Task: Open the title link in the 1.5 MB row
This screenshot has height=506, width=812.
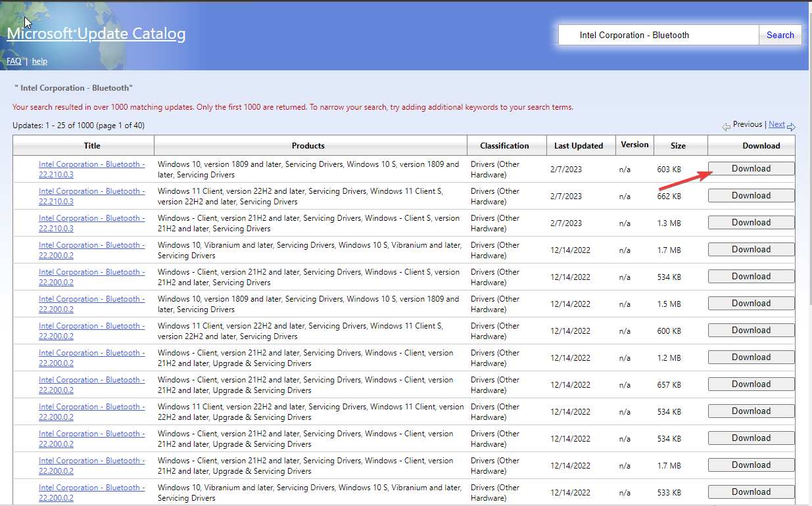Action: click(92, 304)
